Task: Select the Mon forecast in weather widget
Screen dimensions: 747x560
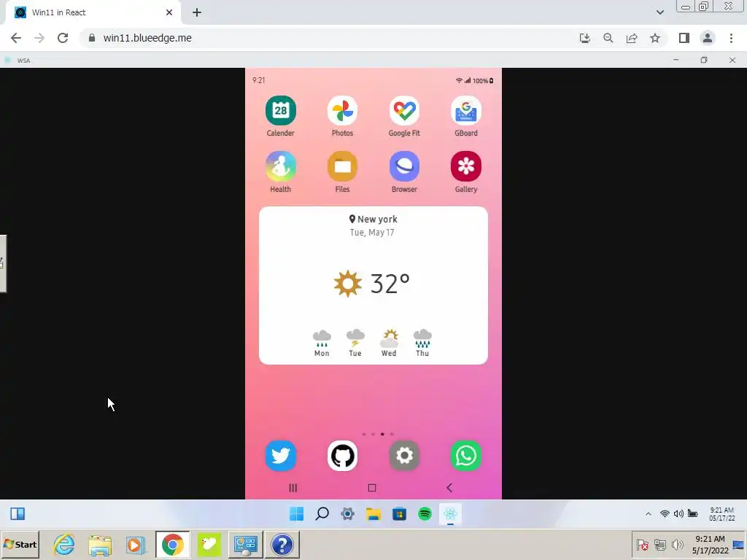Action: (x=322, y=343)
